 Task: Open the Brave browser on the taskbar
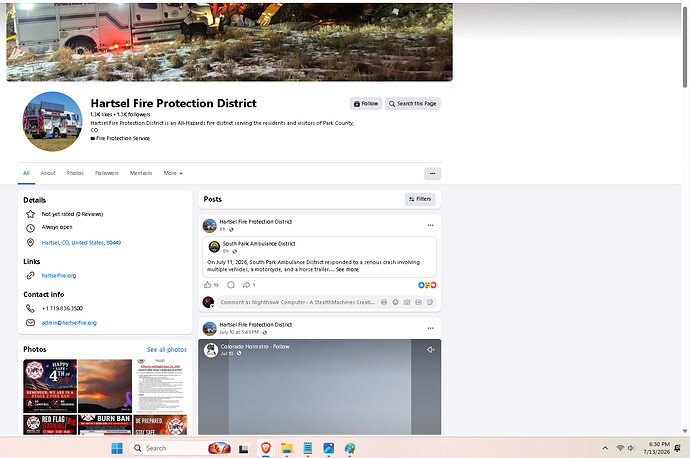[266, 448]
